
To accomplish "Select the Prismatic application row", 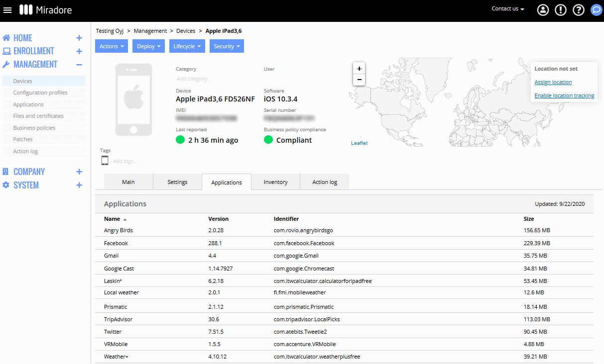I will pos(344,307).
